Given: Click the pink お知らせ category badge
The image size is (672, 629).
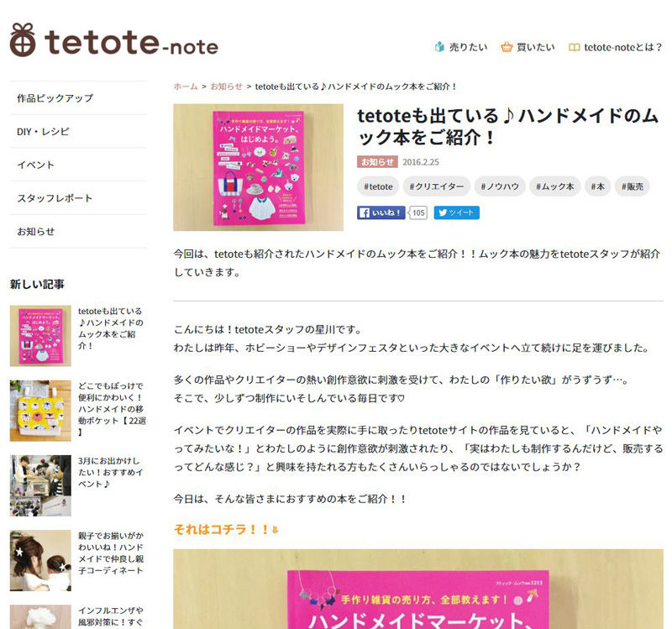Looking at the screenshot, I should [x=377, y=162].
